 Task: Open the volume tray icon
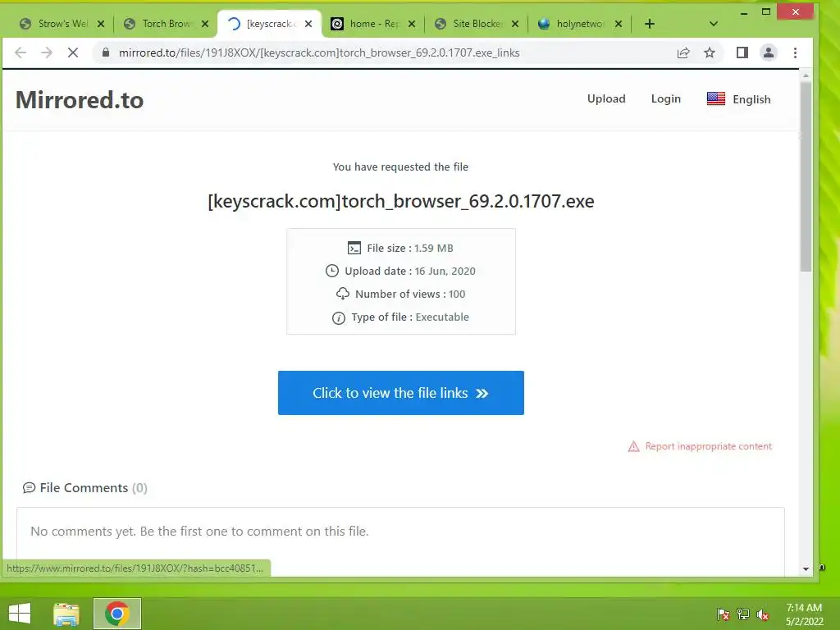(x=763, y=614)
